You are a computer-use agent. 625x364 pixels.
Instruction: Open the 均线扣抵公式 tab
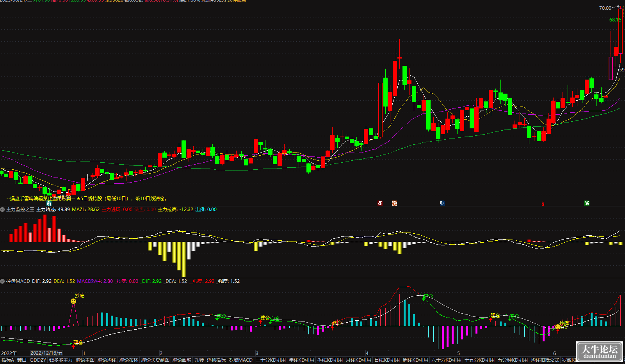545,360
